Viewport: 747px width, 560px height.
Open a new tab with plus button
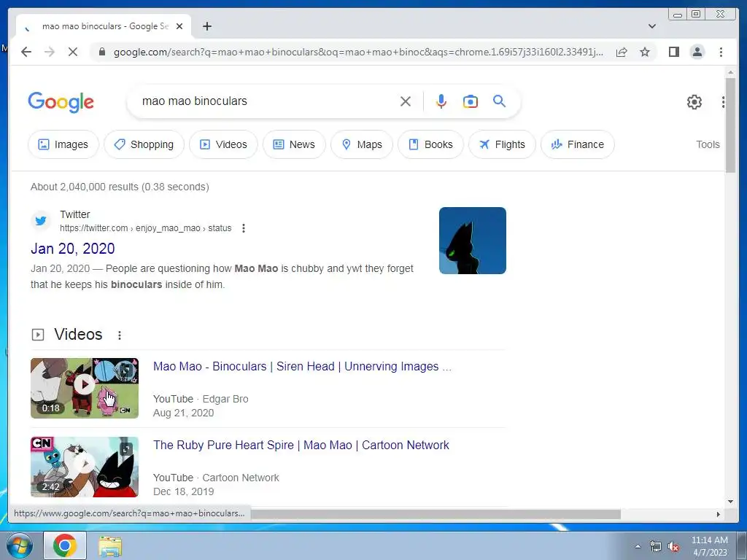tap(206, 26)
